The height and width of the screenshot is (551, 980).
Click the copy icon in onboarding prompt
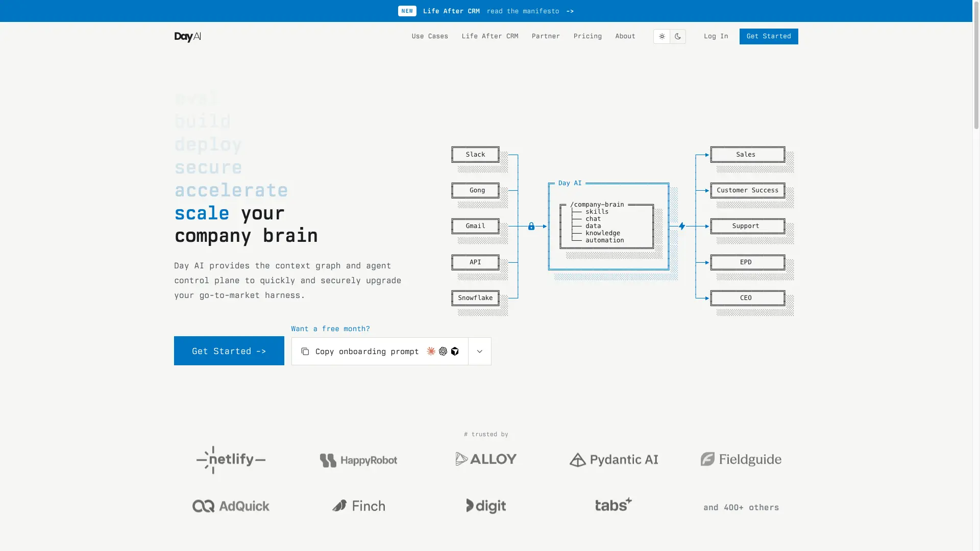tap(305, 352)
